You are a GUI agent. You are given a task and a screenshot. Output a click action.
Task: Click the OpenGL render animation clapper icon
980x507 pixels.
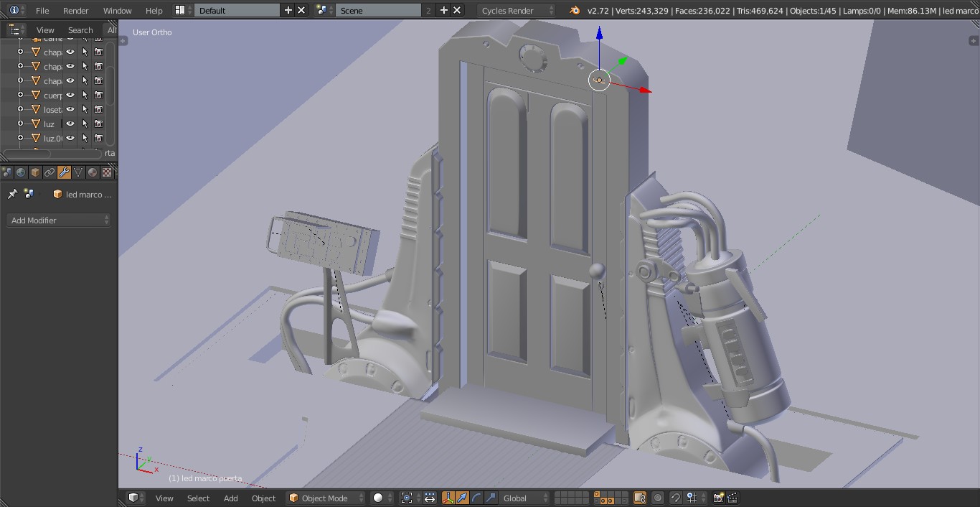click(732, 498)
